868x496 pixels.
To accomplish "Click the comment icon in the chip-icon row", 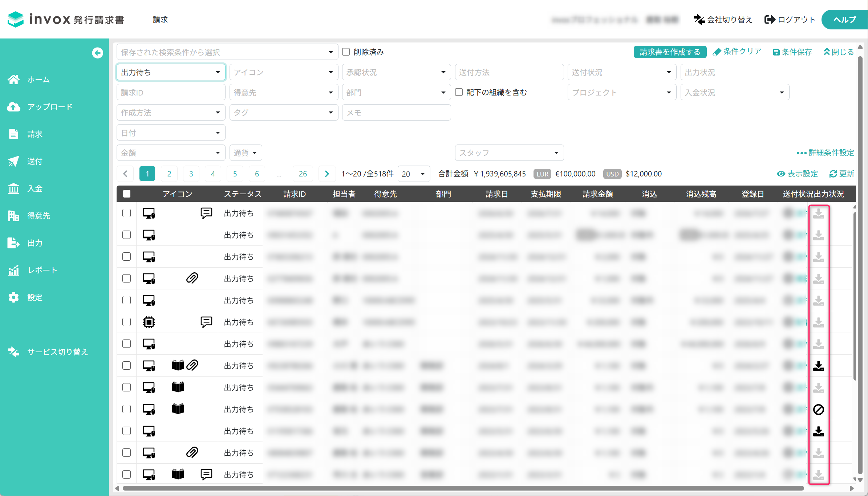I will [206, 322].
